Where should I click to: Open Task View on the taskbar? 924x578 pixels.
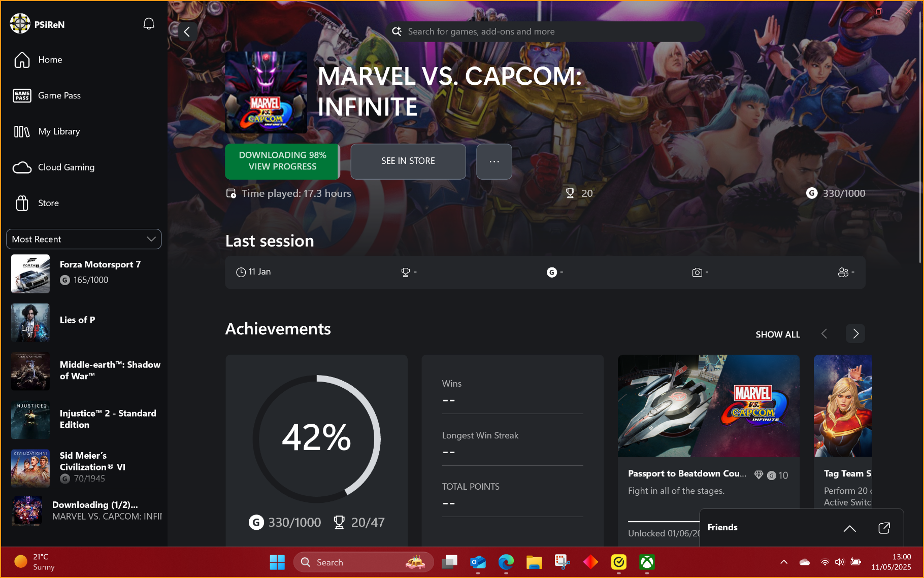449,562
